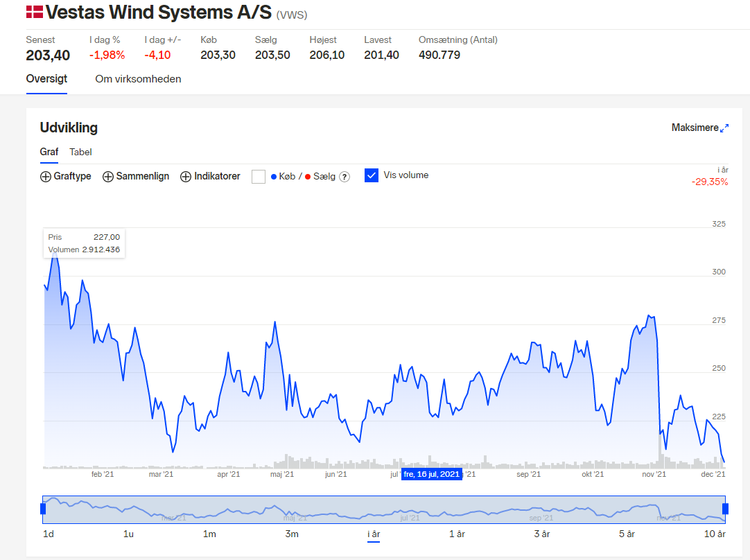Click the Maksimere expand arrows icon
This screenshot has width=750, height=560.
tap(724, 128)
